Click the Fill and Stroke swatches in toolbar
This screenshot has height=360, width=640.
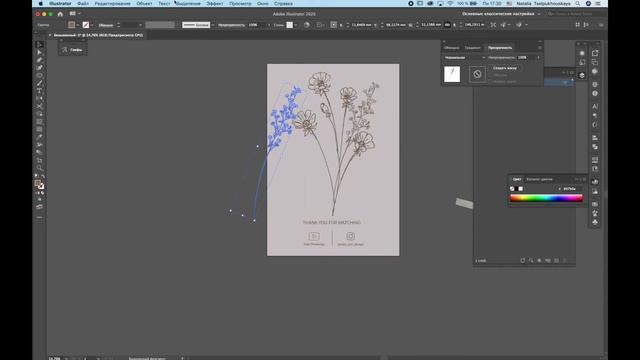(39, 184)
